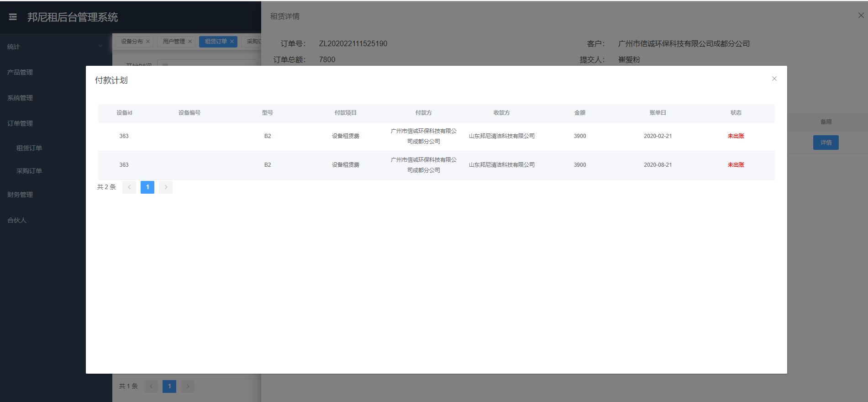The height and width of the screenshot is (402, 868).
Task: Click the 邦尼租后台管理系统 header title
Action: 73,17
